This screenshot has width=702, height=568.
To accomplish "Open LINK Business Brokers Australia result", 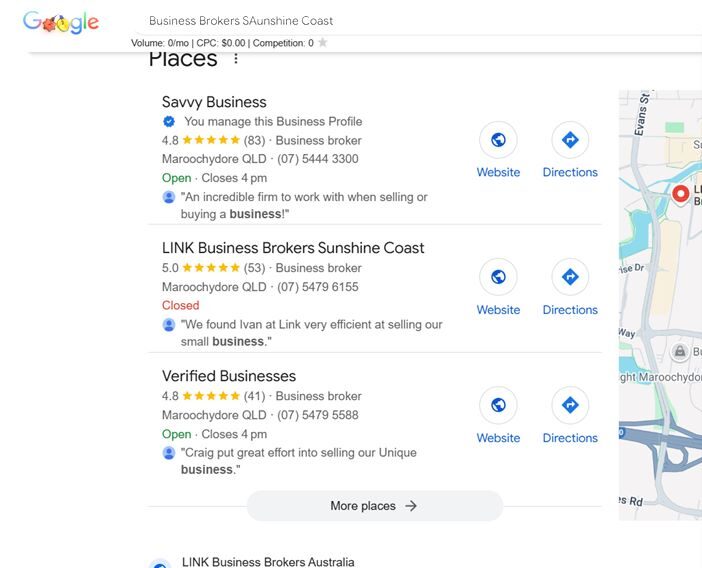I will [x=268, y=562].
